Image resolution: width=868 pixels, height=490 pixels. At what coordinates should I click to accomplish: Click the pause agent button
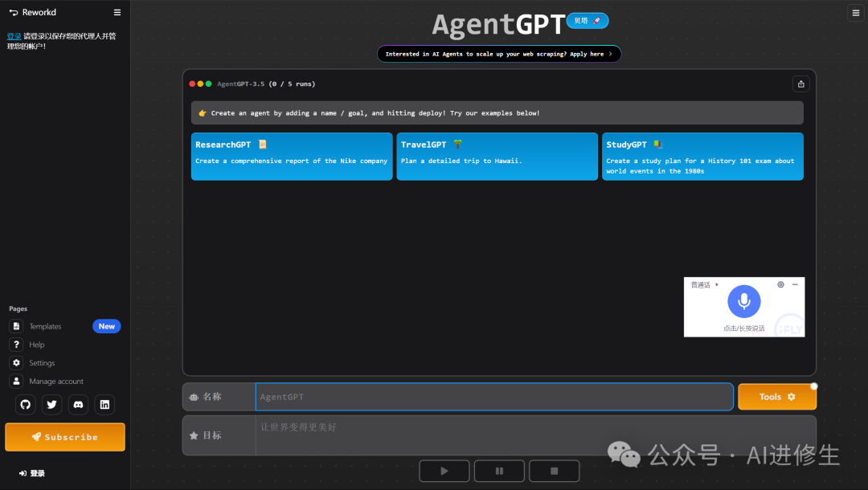tap(499, 472)
